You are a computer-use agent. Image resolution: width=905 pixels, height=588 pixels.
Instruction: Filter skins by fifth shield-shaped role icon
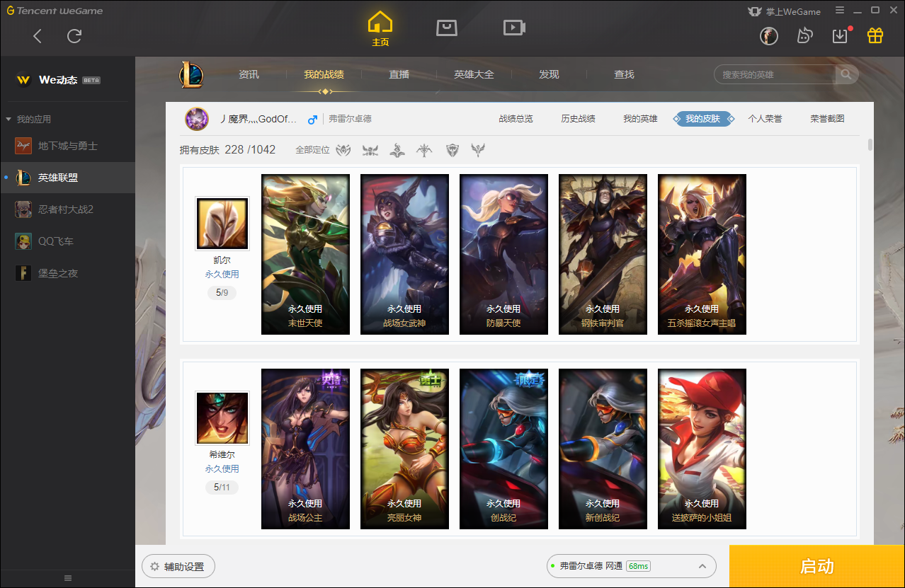coord(452,150)
